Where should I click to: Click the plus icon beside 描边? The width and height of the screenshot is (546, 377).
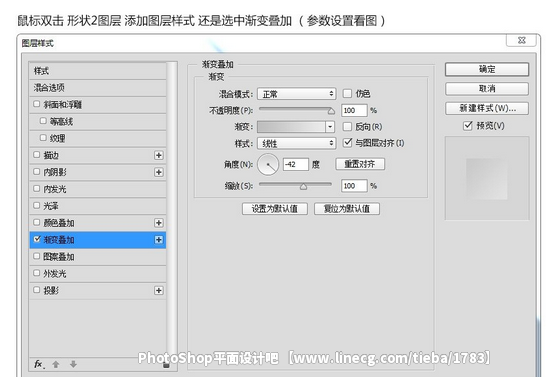tap(158, 155)
